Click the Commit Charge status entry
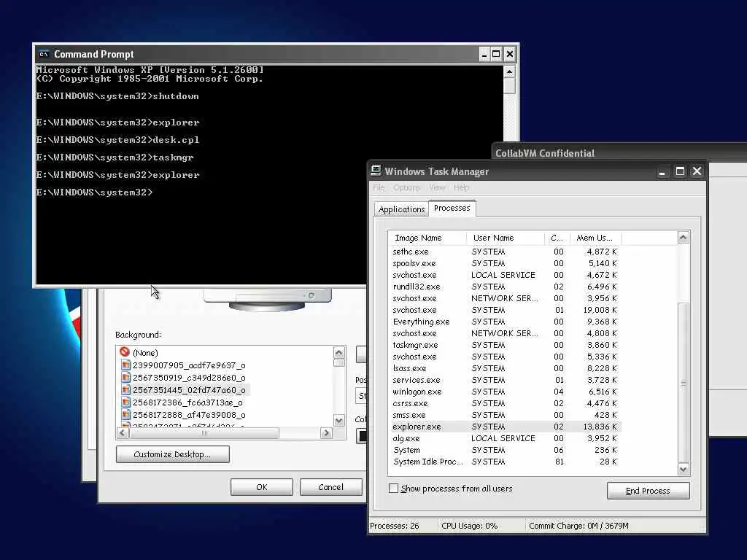 tap(578, 526)
